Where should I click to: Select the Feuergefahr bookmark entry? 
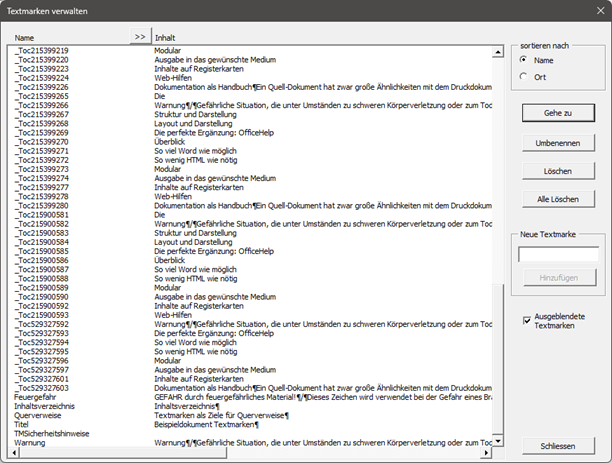(x=36, y=397)
